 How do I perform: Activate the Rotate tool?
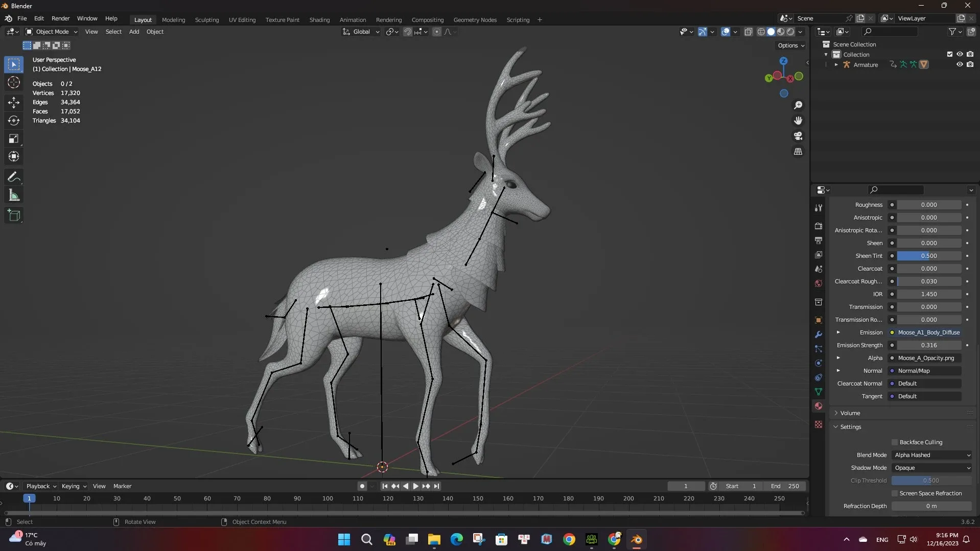pos(14,121)
